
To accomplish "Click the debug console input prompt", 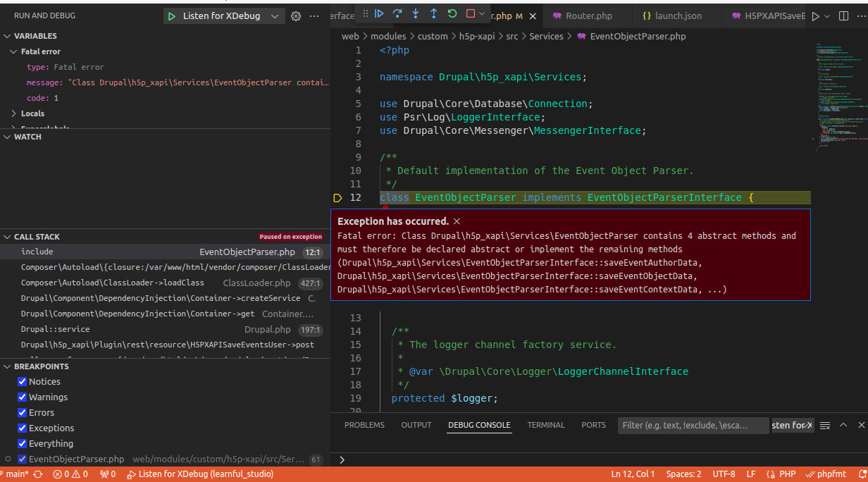I will pos(599,459).
